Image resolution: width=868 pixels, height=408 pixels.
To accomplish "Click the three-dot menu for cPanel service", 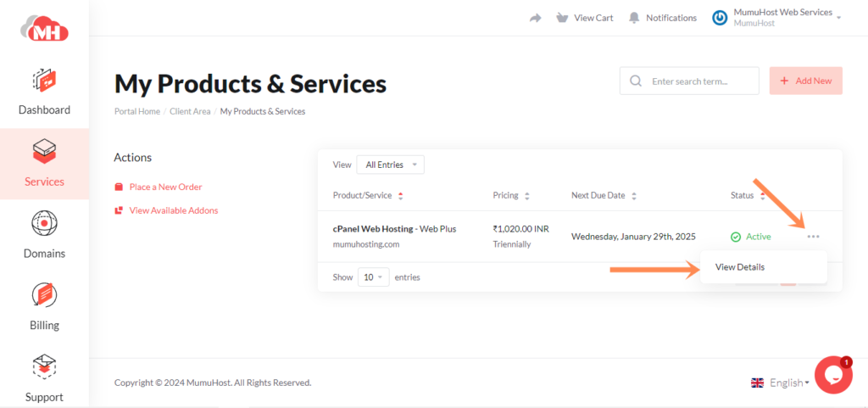I will pyautogui.click(x=814, y=237).
